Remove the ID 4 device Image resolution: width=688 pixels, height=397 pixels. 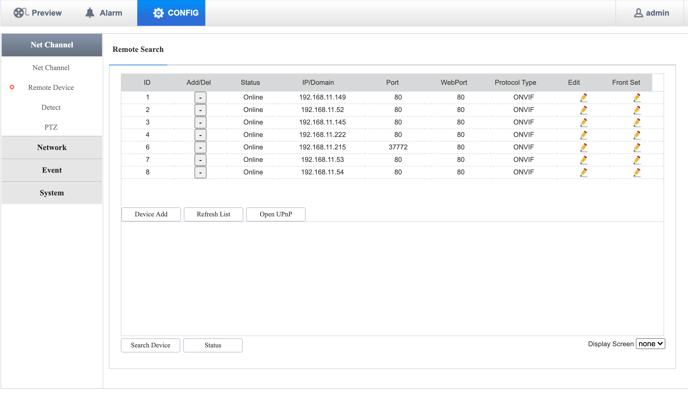(x=200, y=135)
